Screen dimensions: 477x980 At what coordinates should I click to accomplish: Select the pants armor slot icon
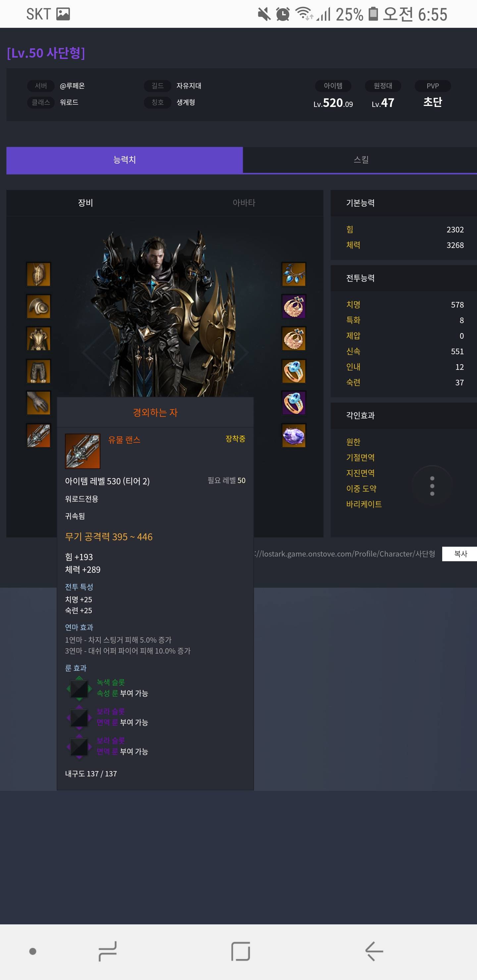tap(38, 371)
